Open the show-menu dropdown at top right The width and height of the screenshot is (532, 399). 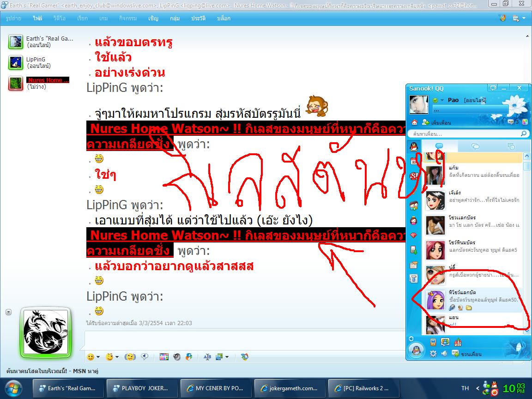click(519, 18)
